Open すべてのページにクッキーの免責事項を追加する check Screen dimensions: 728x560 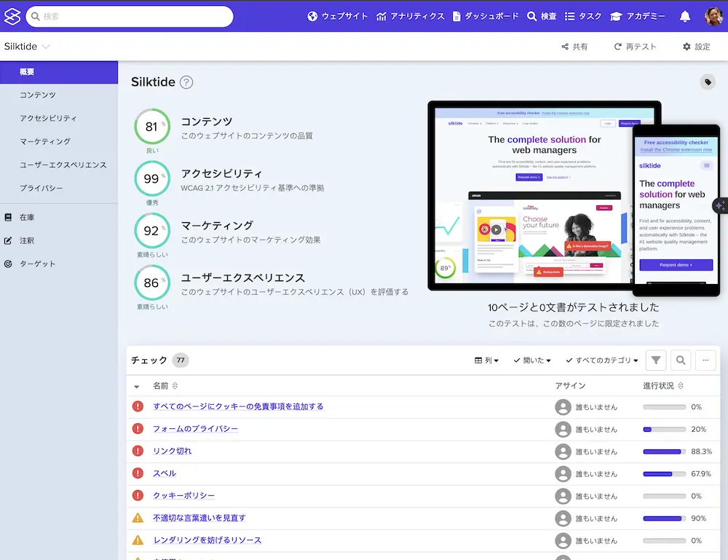(238, 407)
